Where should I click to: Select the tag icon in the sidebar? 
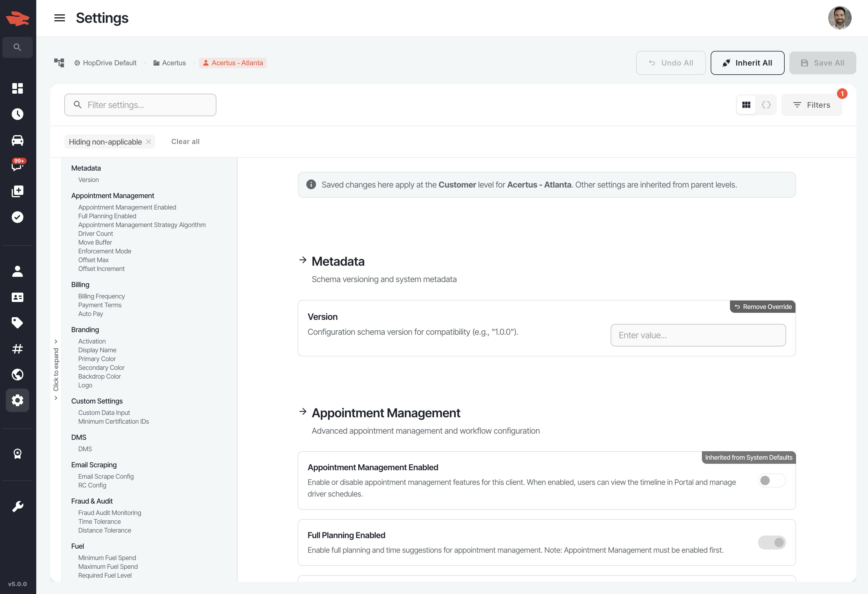(x=17, y=323)
